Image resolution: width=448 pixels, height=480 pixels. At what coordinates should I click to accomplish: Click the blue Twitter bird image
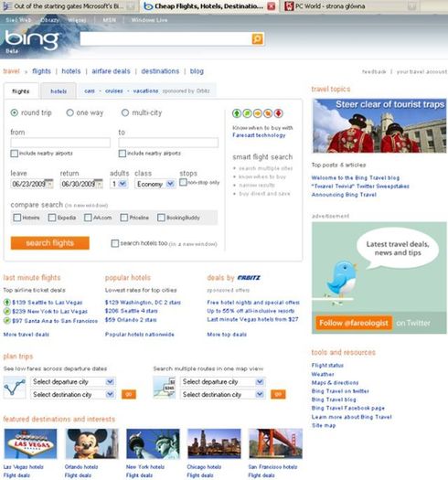point(342,280)
